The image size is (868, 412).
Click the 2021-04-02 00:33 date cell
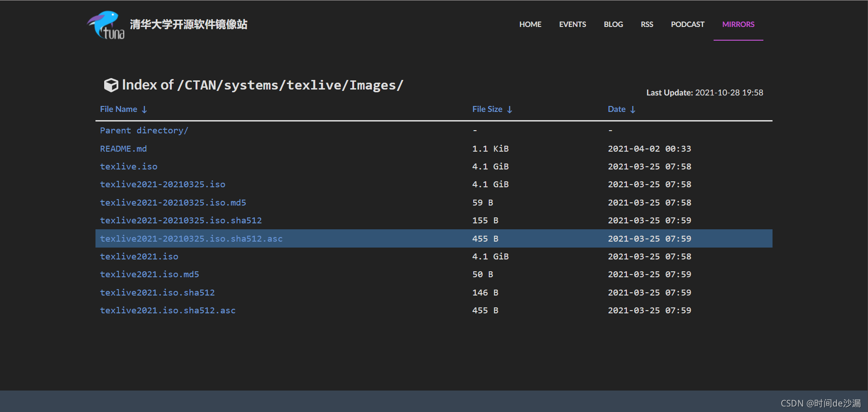tap(650, 149)
